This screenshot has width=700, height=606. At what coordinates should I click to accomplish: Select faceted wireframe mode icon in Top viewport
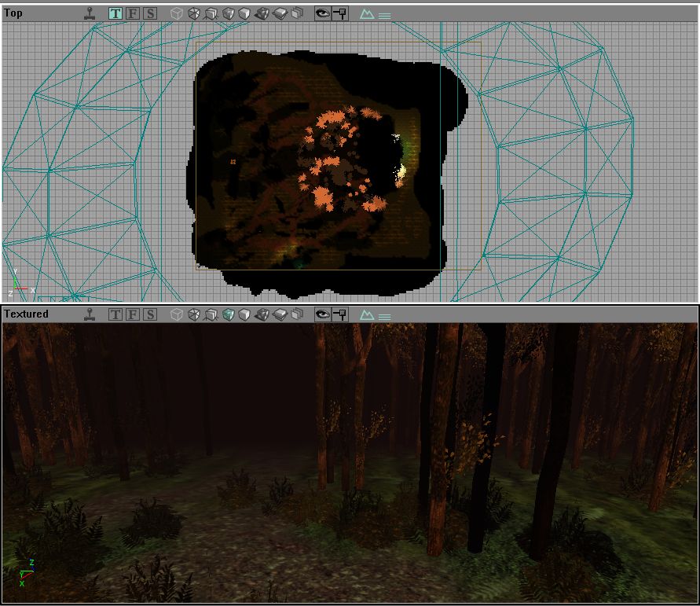pos(194,14)
